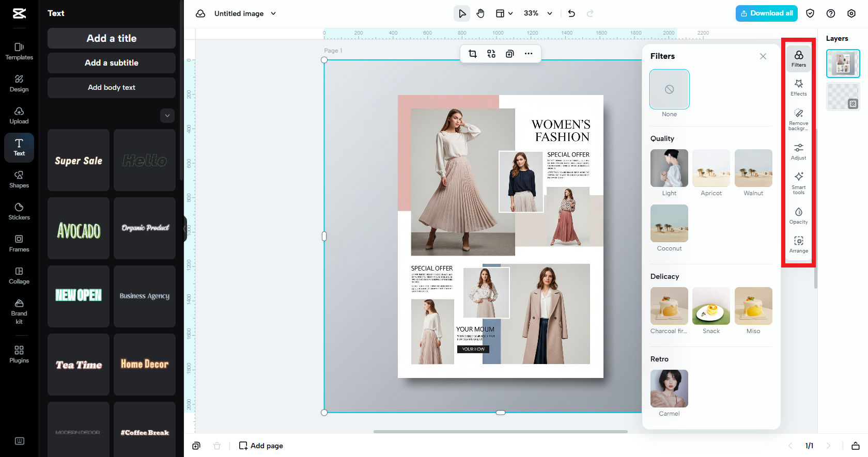
Task: Open Smart tools in right sidebar
Action: point(798,182)
